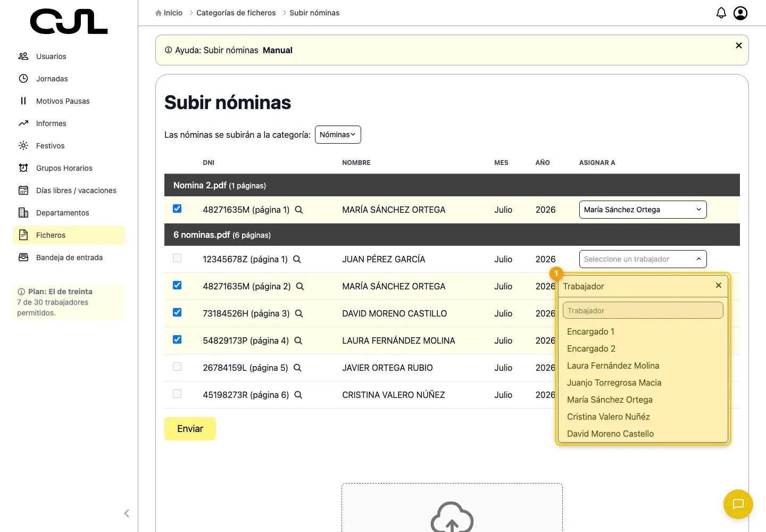Open the Nóminas category dropdown
Viewport: 766px width, 532px height.
pos(338,135)
